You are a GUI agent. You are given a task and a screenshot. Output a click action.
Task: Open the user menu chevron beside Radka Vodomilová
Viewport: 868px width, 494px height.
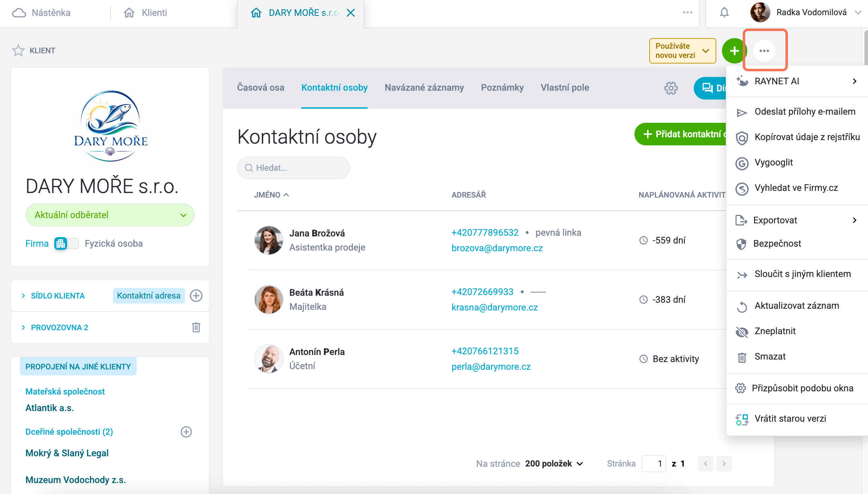pyautogui.click(x=858, y=13)
